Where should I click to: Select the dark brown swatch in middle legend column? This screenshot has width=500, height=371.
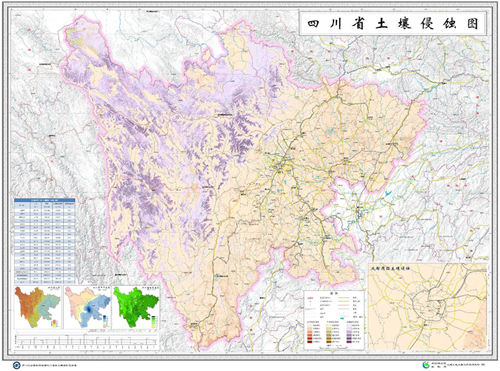pyautogui.click(x=329, y=342)
